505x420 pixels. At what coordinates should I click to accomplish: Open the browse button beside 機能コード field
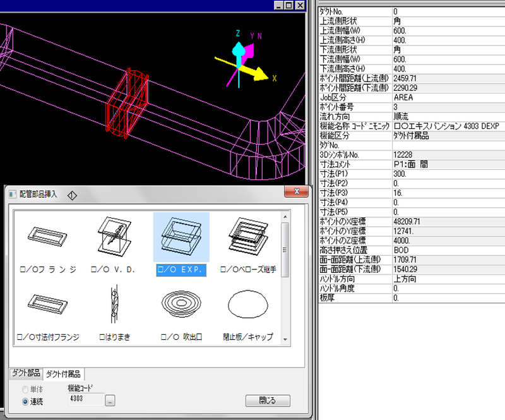110,400
